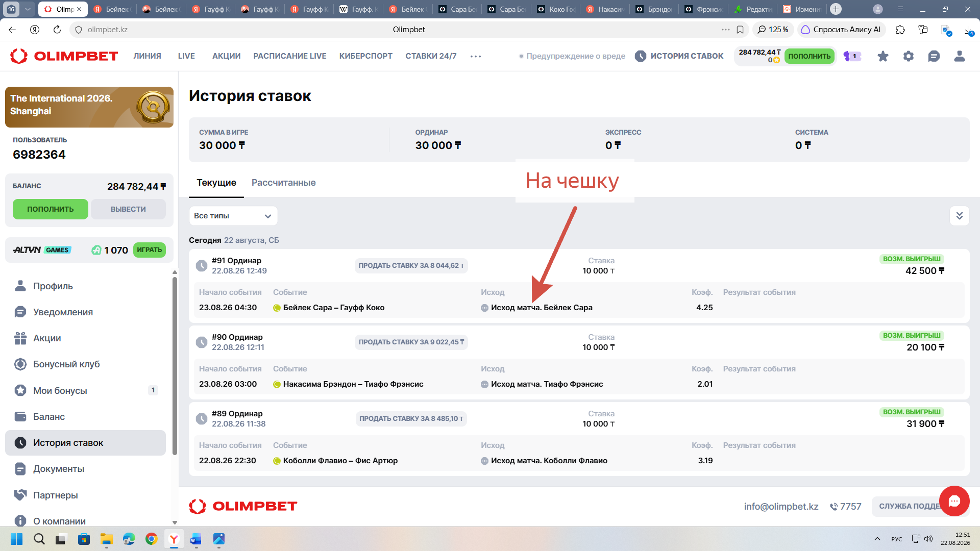Open File Explorer from taskbar
980x551 pixels.
click(106, 539)
